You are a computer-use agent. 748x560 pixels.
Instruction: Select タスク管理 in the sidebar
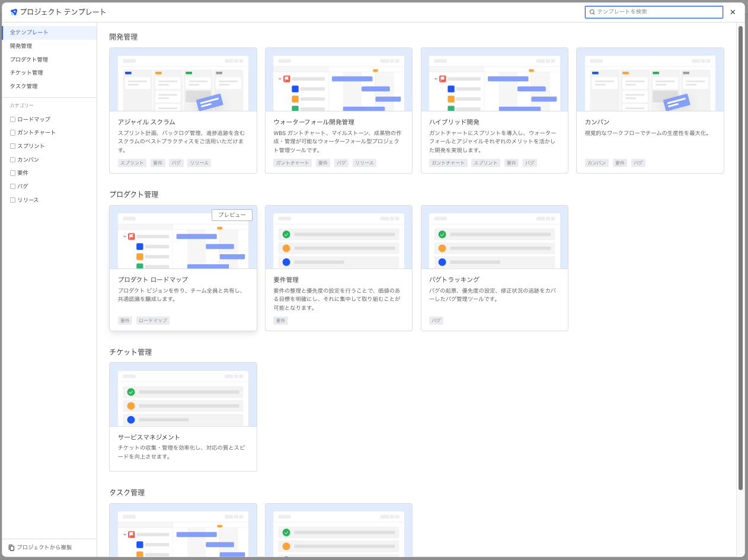(49, 87)
